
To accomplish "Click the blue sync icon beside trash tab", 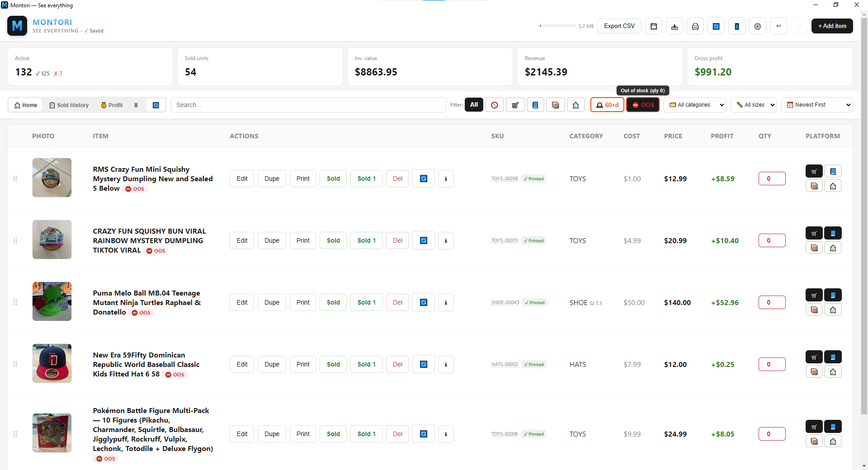I will (156, 105).
